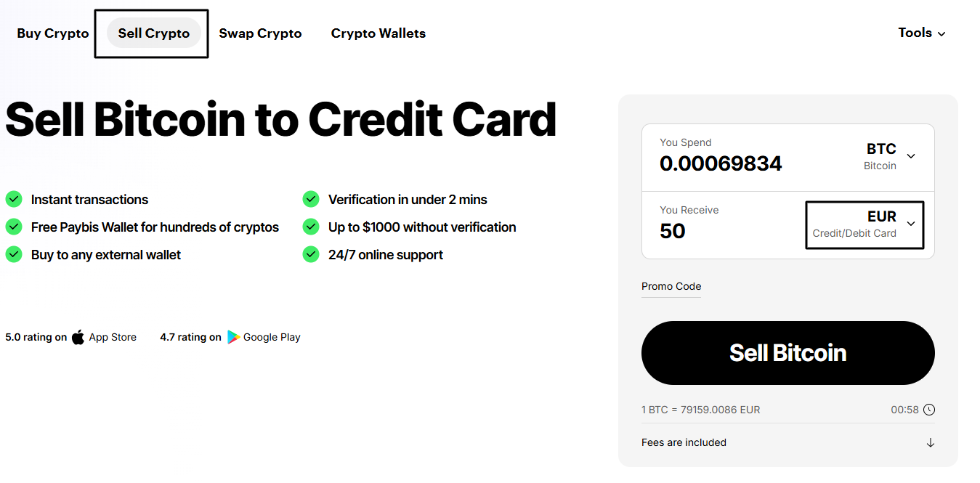Click the checkmark next to 24/7 online support
The height and width of the screenshot is (483, 980).
point(310,254)
